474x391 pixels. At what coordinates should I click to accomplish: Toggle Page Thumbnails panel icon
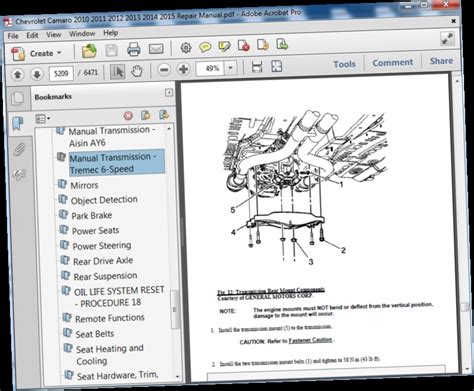pyautogui.click(x=17, y=99)
